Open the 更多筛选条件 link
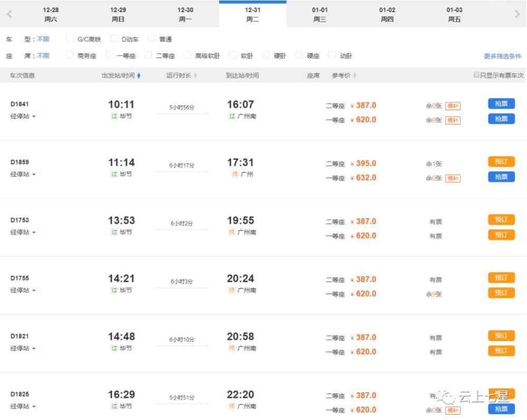 coord(502,55)
